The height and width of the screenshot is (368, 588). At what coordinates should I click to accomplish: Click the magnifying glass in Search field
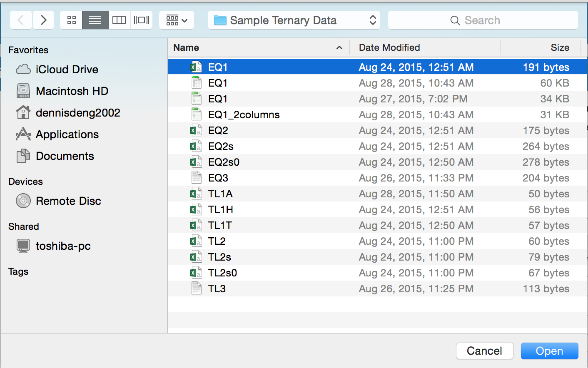pos(454,20)
